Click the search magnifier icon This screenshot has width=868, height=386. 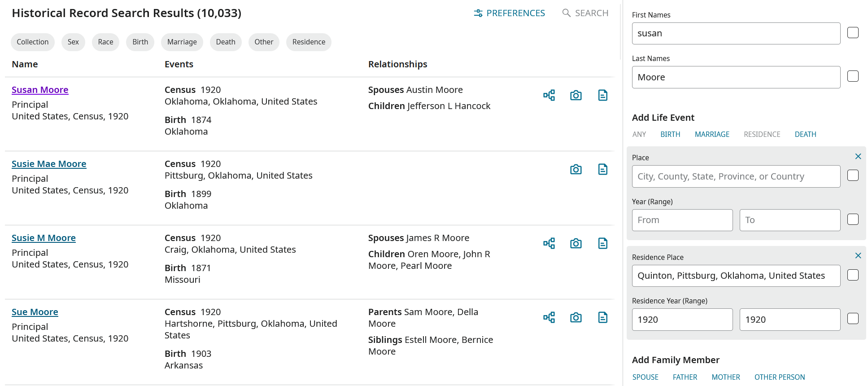(567, 13)
